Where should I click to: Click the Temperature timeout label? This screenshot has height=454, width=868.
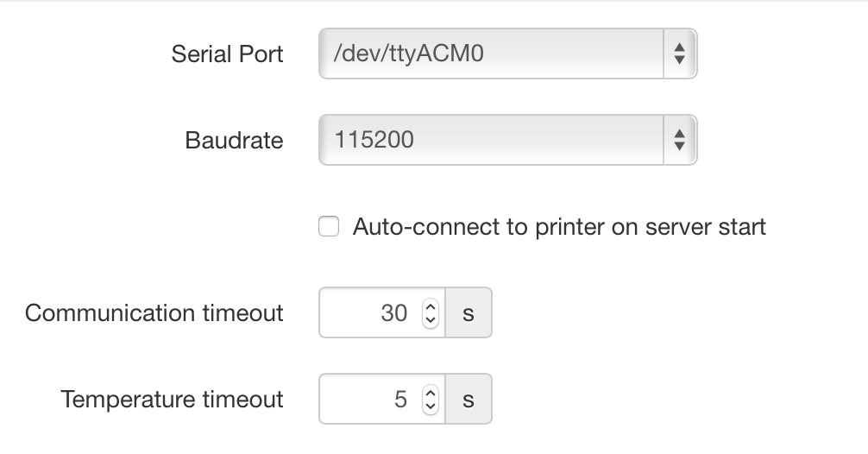tap(173, 399)
